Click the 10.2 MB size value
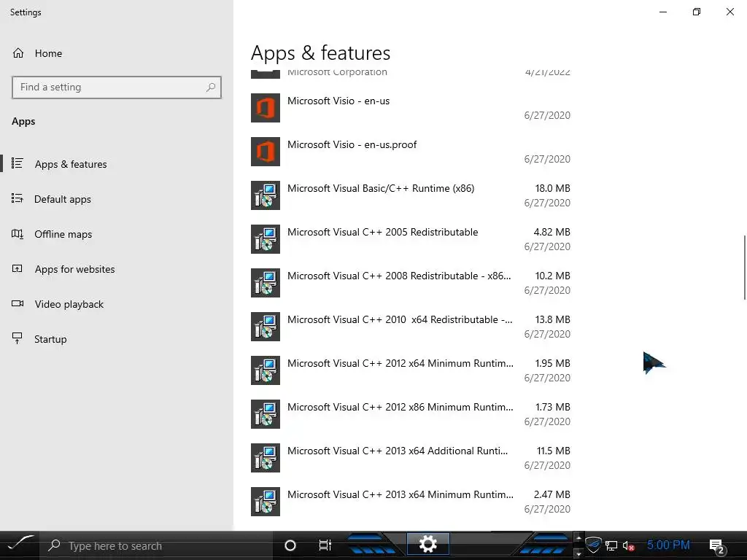The image size is (747, 560). 553,276
